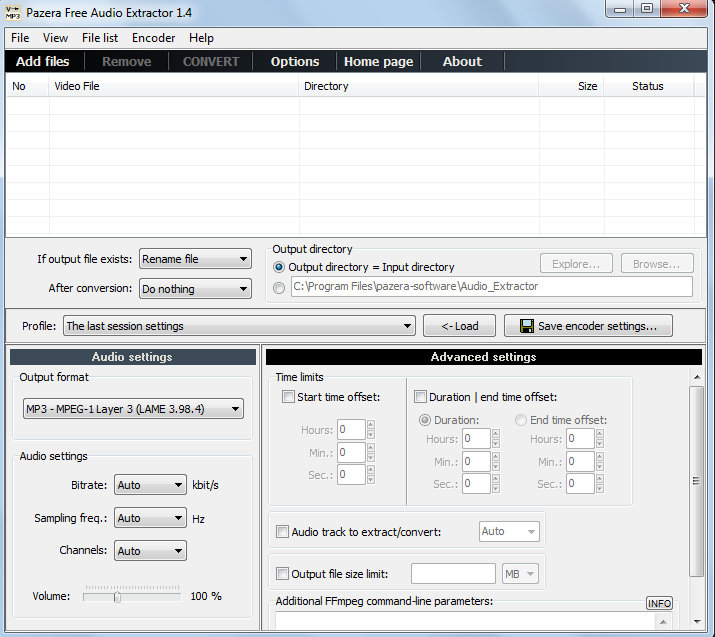Open the Help menu
The height and width of the screenshot is (637, 715).
coord(201,38)
